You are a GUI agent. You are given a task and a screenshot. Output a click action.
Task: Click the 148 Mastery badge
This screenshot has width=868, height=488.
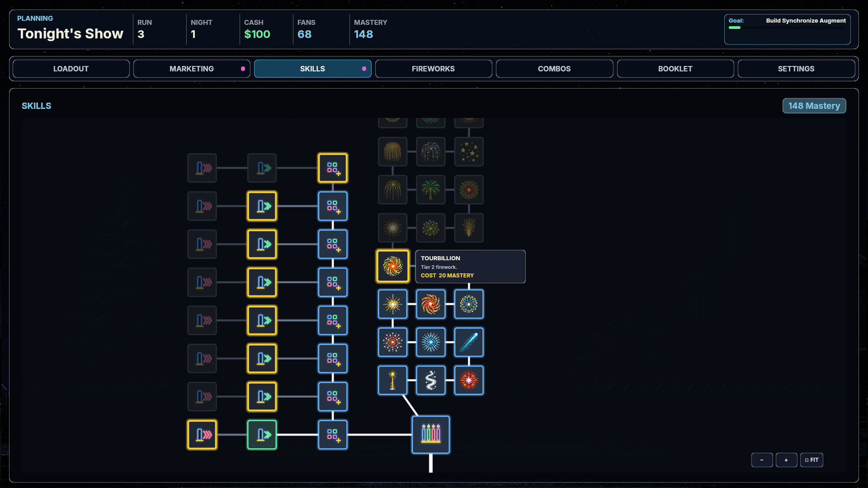[814, 106]
